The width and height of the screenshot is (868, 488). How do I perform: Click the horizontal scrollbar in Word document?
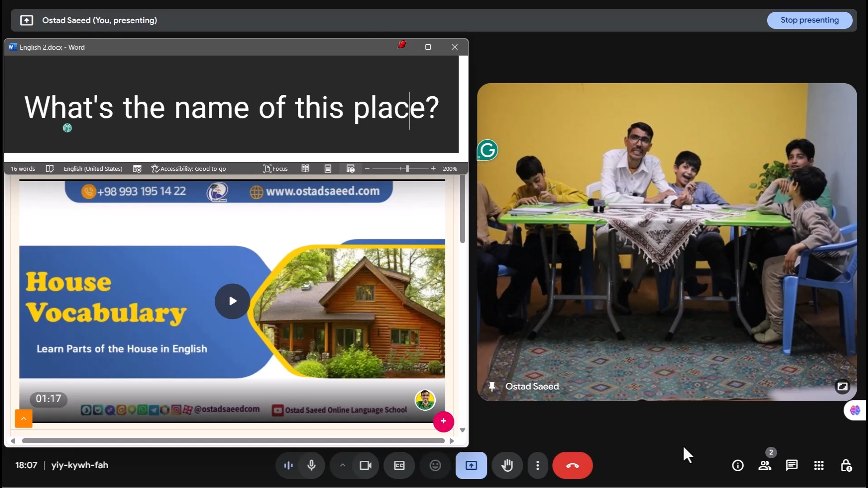(x=233, y=441)
